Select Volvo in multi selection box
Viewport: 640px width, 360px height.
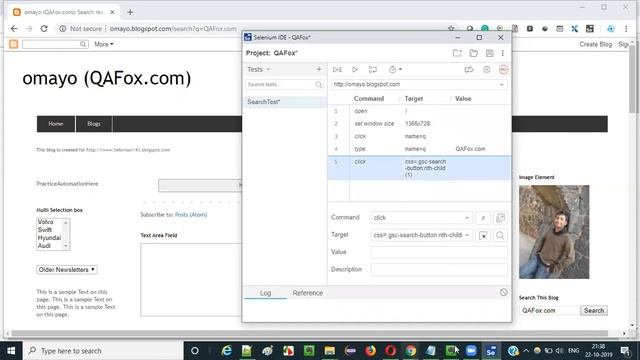click(x=45, y=222)
